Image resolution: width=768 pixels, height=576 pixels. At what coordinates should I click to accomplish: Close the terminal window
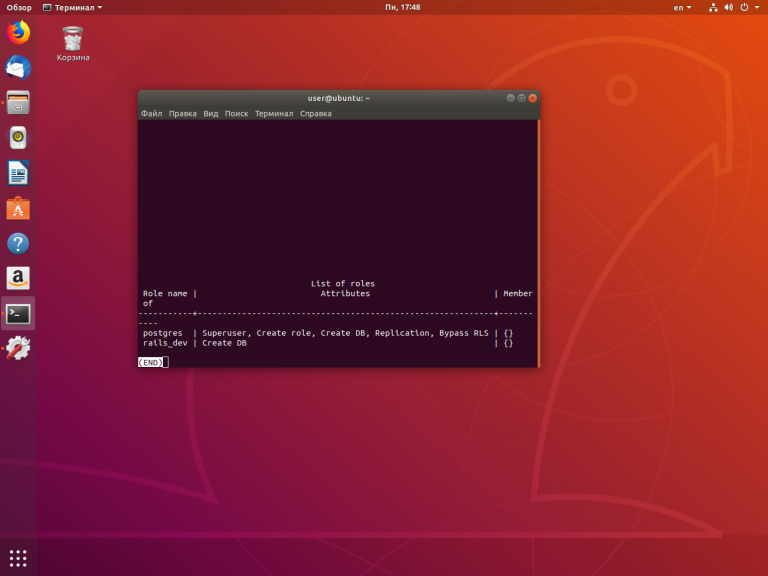[x=532, y=98]
